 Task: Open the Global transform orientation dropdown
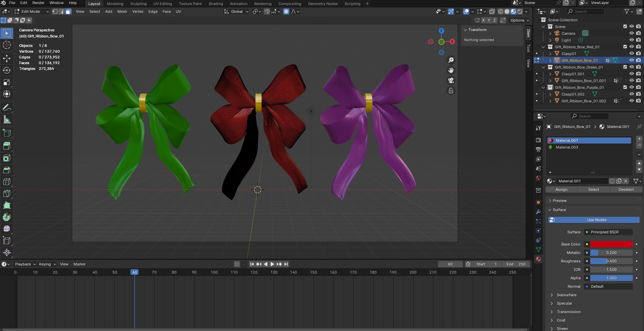pos(236,11)
